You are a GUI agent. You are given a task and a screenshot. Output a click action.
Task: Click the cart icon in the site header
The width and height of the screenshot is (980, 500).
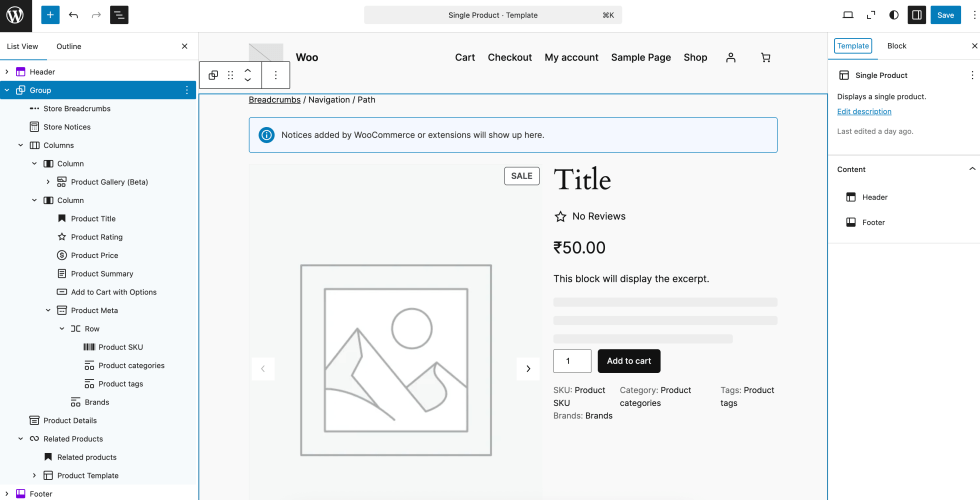[765, 58]
